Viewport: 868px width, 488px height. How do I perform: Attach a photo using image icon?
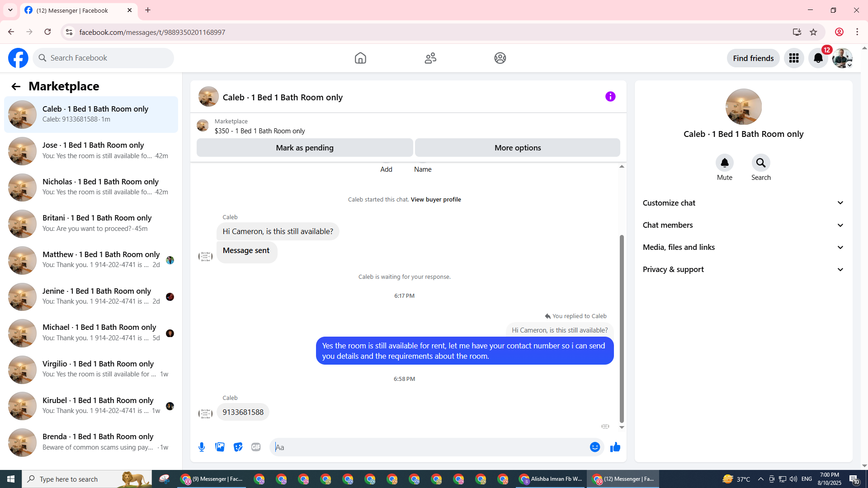coord(220,447)
